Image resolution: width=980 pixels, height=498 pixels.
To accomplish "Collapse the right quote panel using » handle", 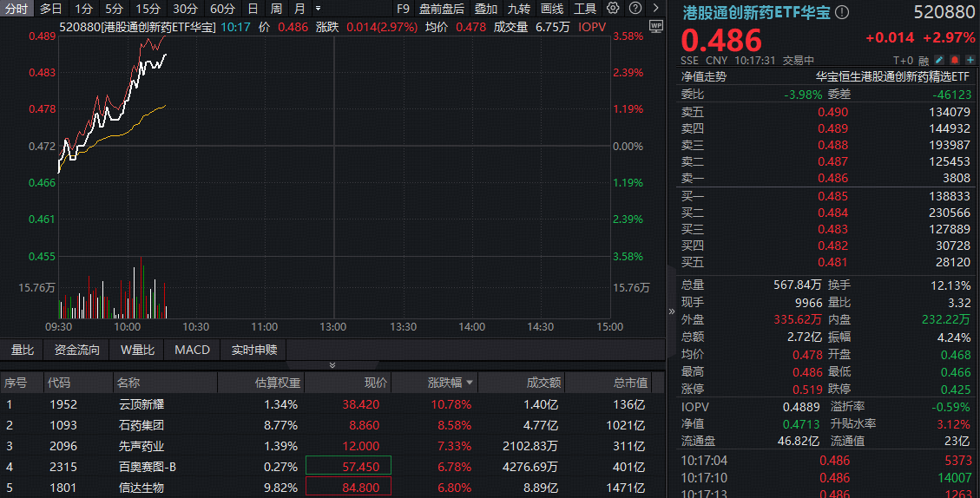I will 671,311.
